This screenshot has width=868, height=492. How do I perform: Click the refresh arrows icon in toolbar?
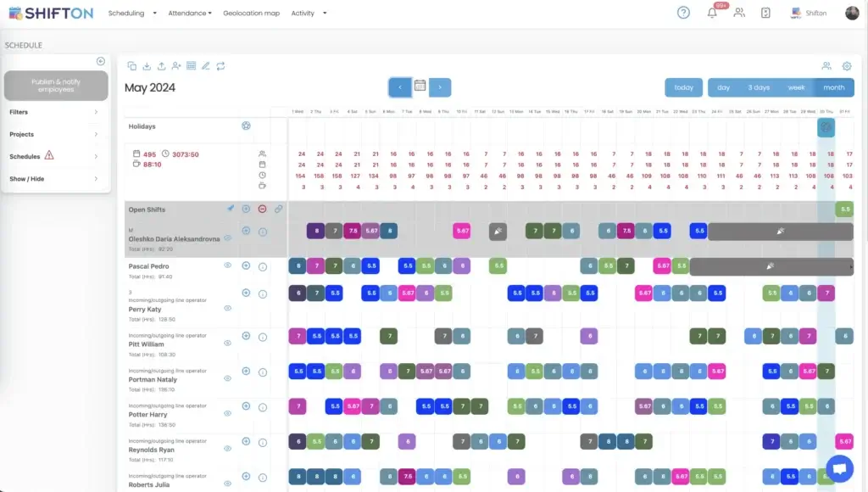(x=220, y=66)
